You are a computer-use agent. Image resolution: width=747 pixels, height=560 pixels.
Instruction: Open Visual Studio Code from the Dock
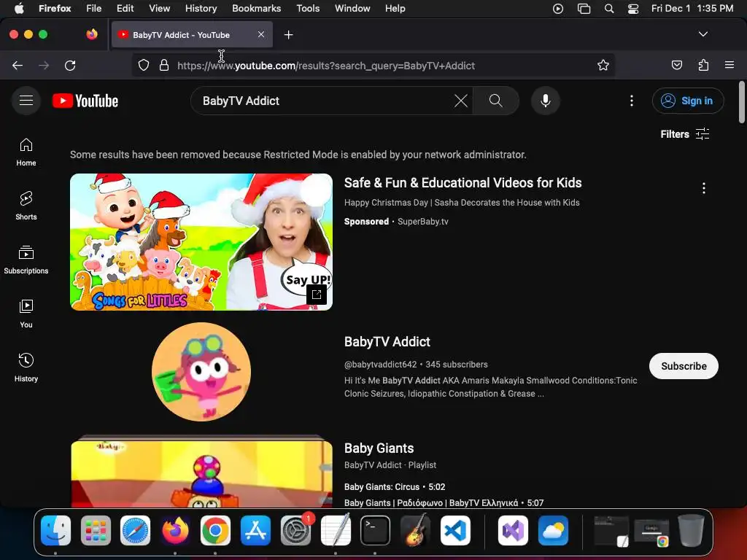pos(455,530)
